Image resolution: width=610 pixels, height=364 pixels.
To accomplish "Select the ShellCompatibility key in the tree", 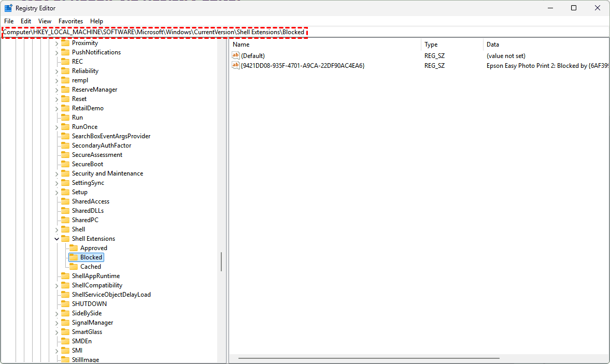I will 97,285.
